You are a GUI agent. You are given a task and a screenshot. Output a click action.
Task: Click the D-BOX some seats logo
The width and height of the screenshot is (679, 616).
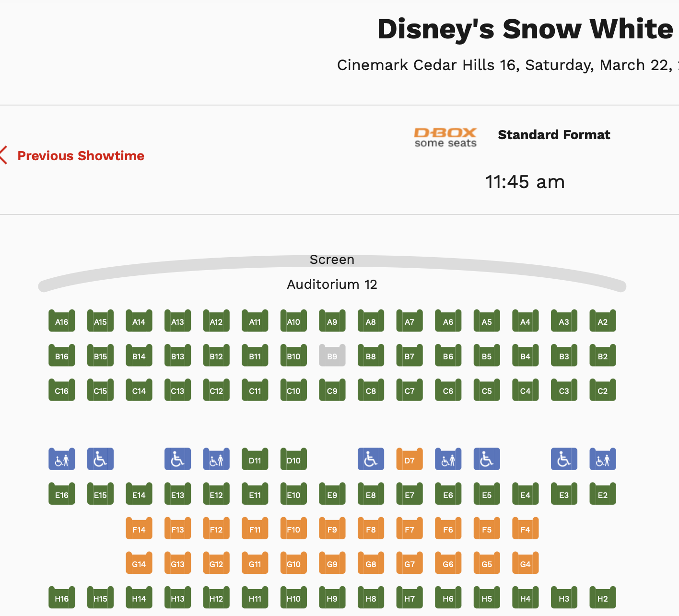pos(445,137)
